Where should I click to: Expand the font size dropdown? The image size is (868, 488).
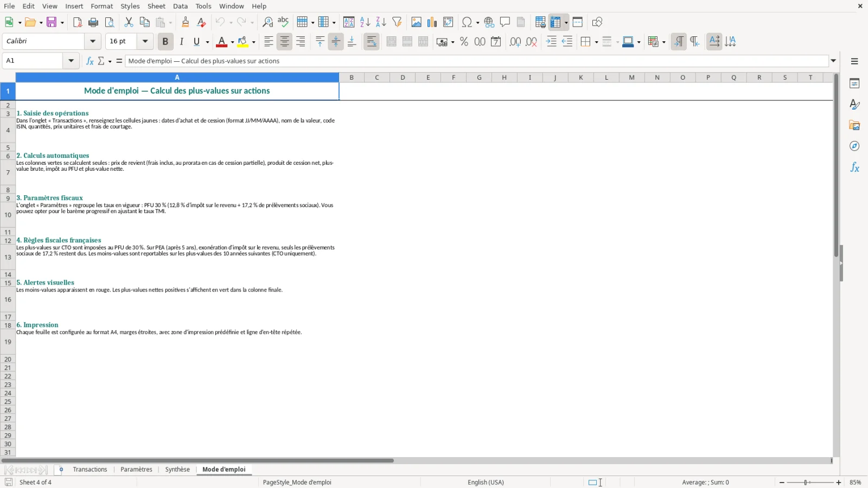(x=145, y=41)
